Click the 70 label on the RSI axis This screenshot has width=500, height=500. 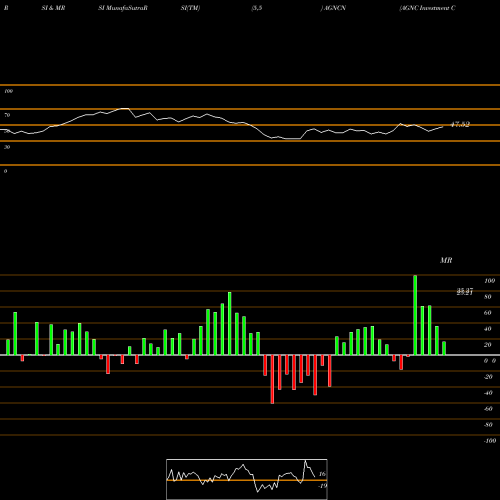pos(7,115)
